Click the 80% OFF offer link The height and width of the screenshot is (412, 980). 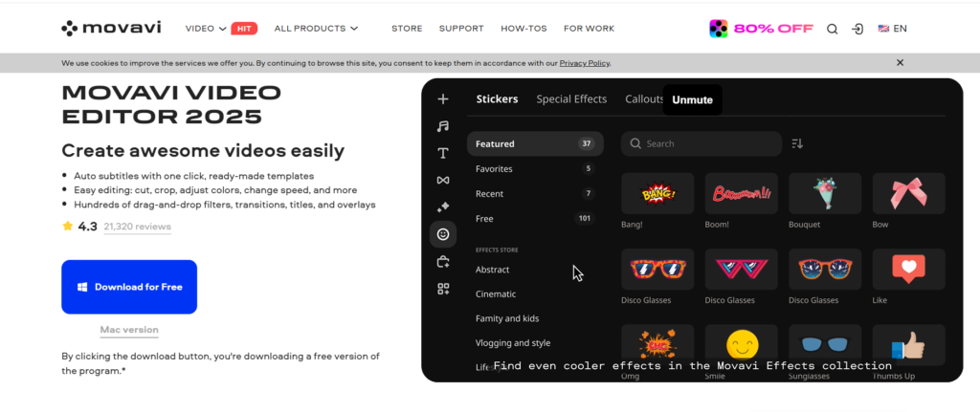click(773, 29)
